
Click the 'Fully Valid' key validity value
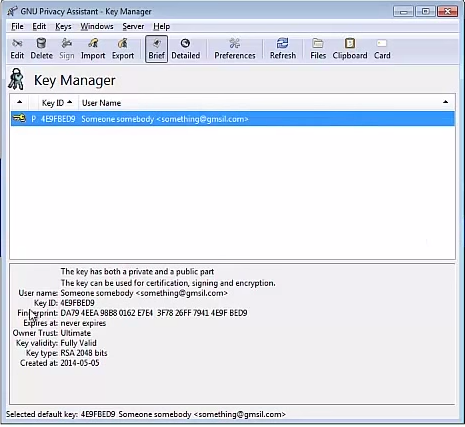click(78, 343)
